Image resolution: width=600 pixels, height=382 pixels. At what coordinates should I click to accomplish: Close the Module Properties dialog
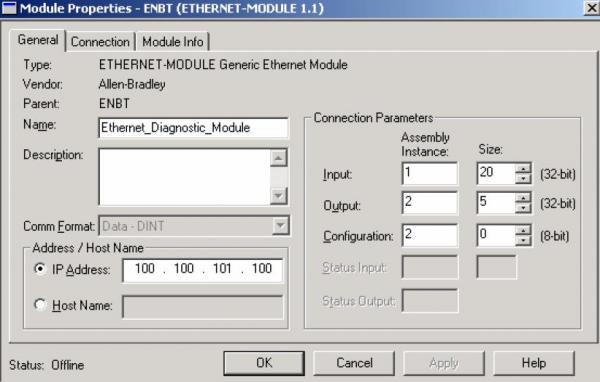pyautogui.click(x=592, y=8)
